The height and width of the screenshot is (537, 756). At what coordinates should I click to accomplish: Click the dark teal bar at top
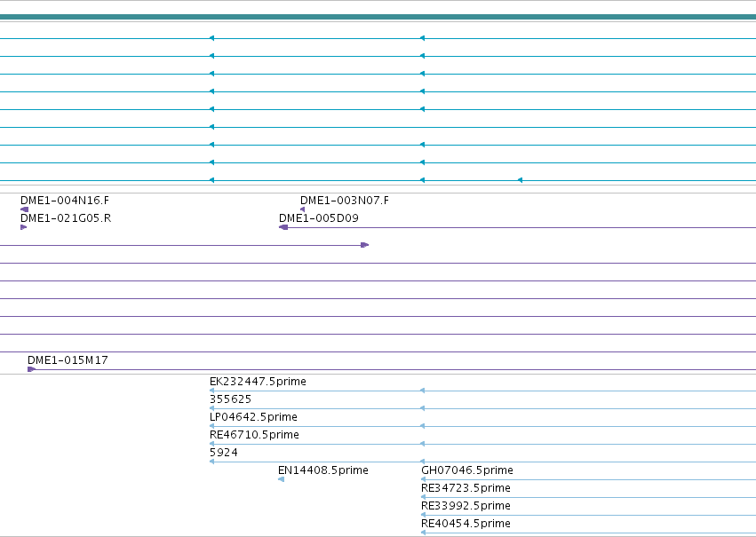pyautogui.click(x=378, y=17)
